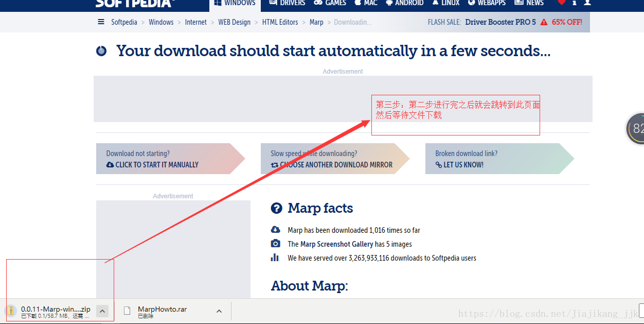644x324 pixels.
Task: Click the MarpHowto.rar file icon
Action: point(128,311)
